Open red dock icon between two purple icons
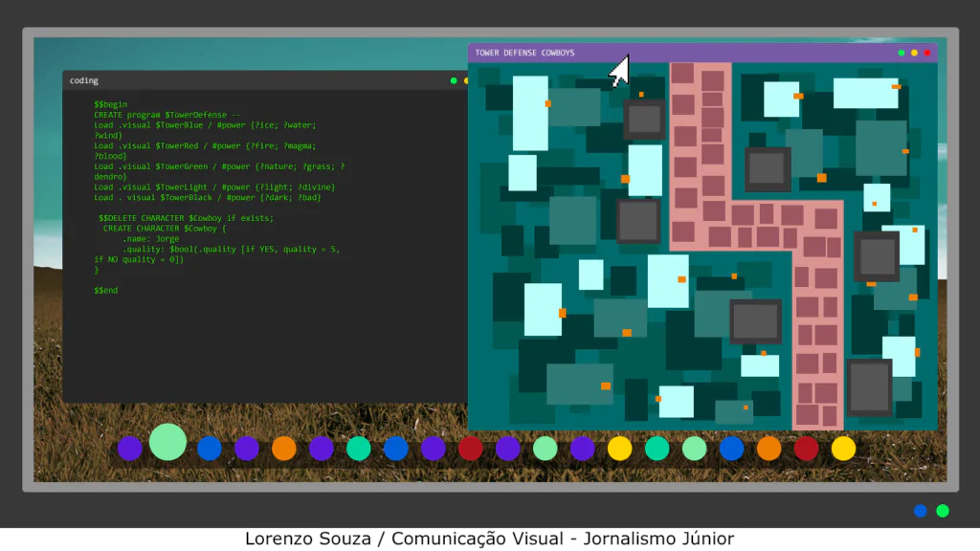The width and height of the screenshot is (980, 551). pos(471,449)
